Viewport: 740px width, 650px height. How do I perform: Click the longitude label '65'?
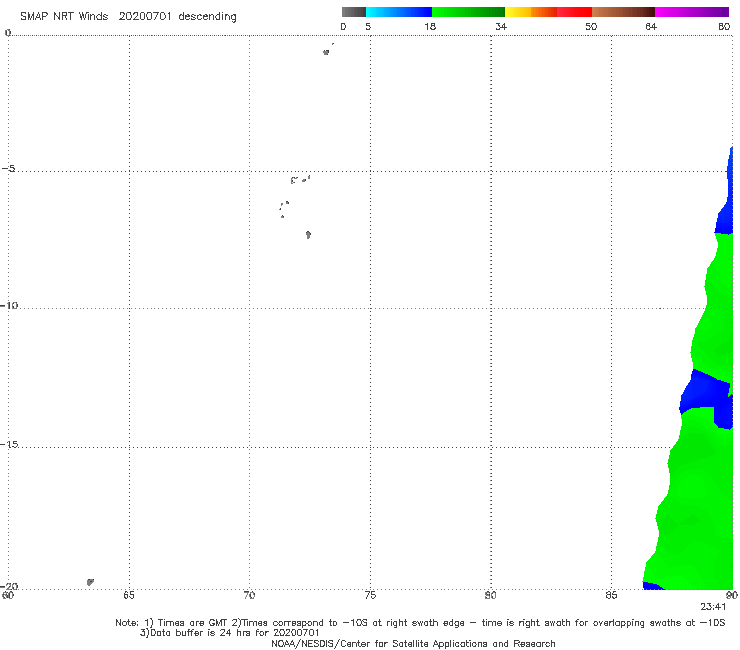129,595
